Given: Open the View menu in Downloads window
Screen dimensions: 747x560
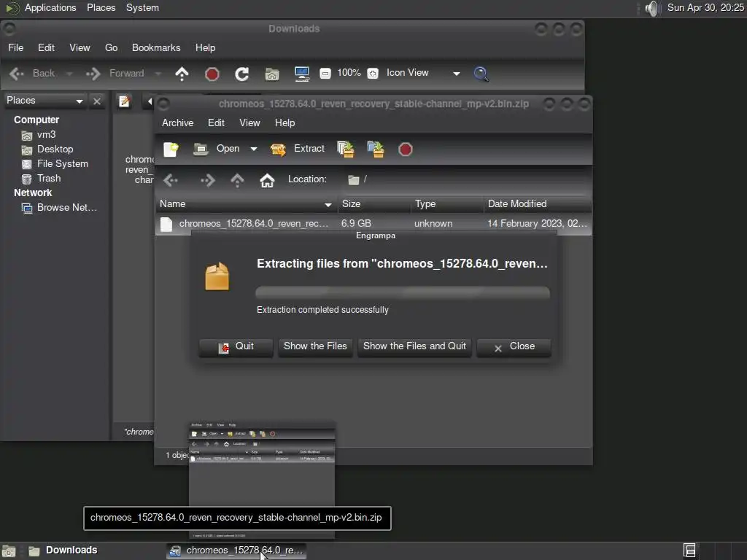Looking at the screenshot, I should (x=80, y=47).
